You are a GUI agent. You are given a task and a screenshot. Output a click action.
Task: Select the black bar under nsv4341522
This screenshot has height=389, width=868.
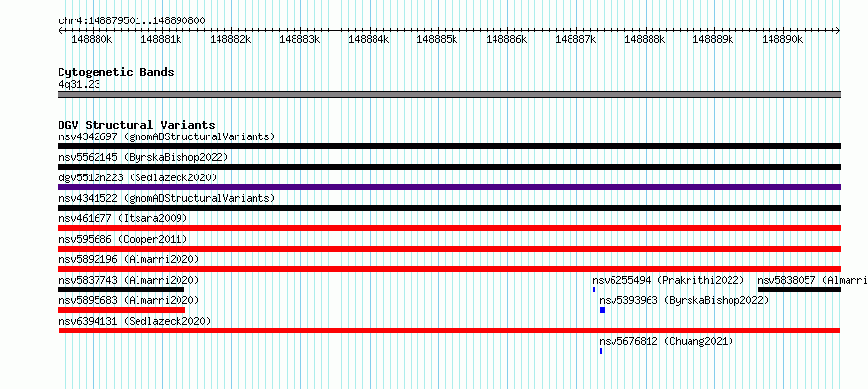pos(449,208)
